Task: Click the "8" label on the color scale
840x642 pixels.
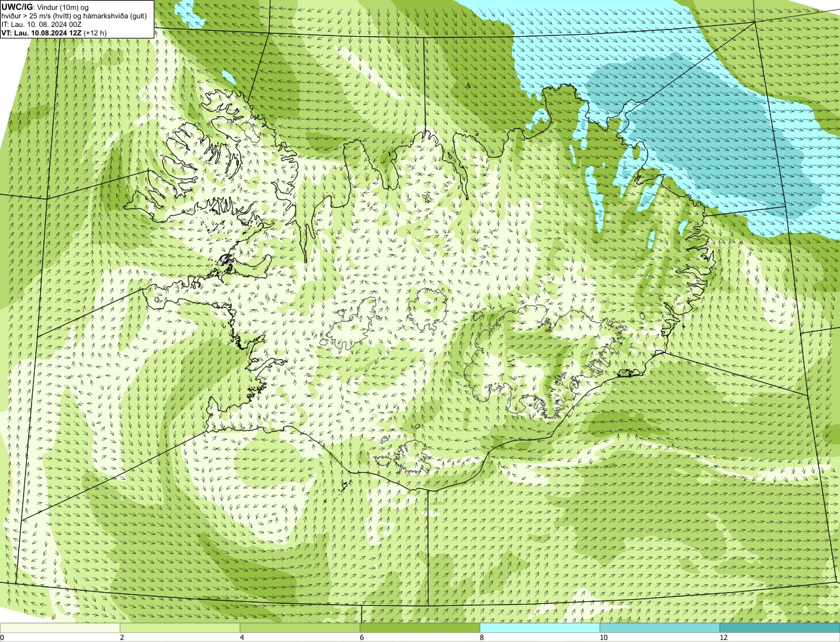Action: click(x=482, y=637)
